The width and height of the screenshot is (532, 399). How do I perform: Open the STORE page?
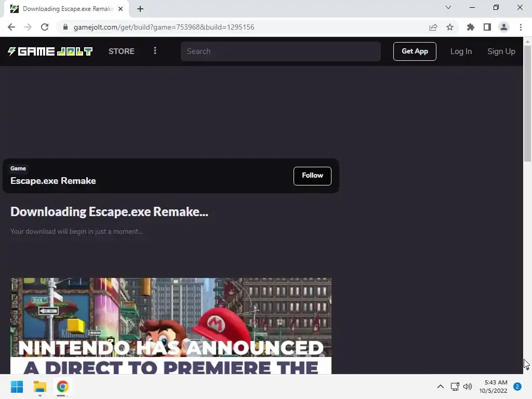tap(122, 51)
